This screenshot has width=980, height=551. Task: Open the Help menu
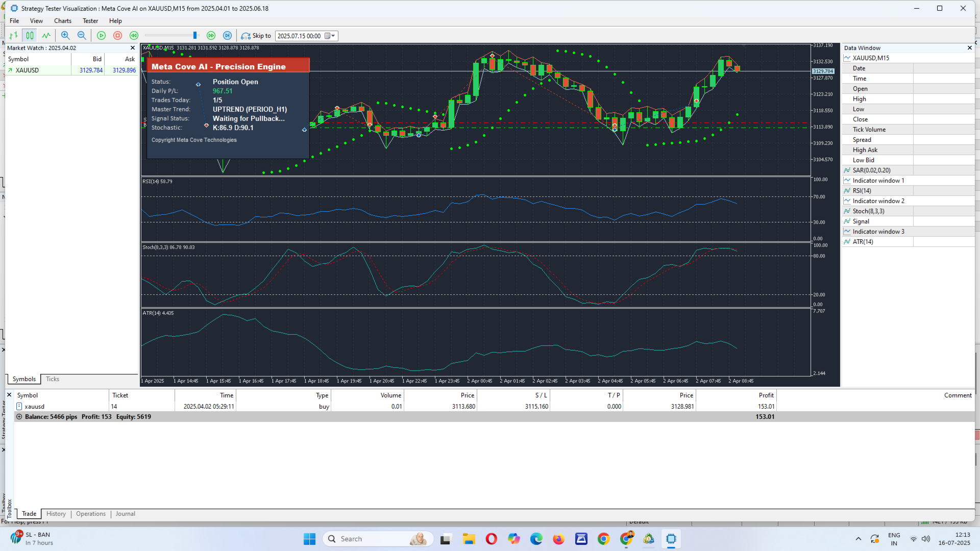tap(115, 21)
